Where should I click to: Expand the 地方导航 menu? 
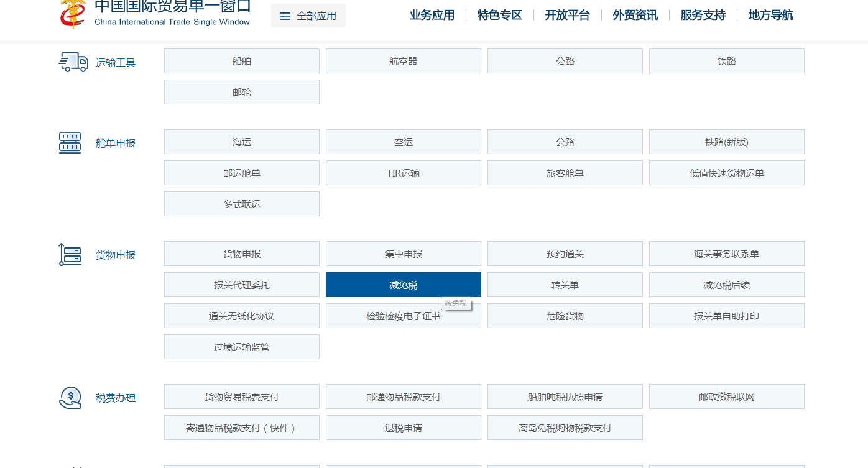click(771, 15)
